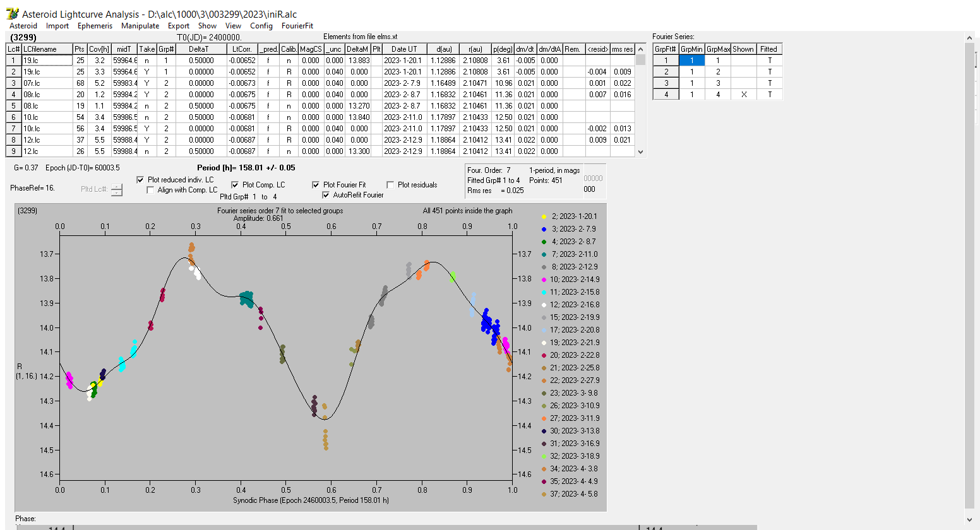The height and width of the screenshot is (530, 980).
Task: Click the Amplitude: 0.661 label on graph
Action: 258,218
